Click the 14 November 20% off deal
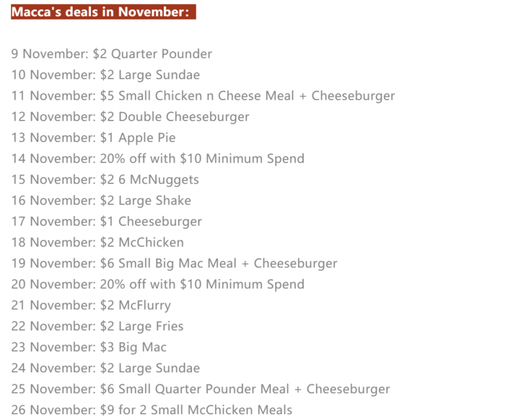Viewport: 524px width, 420px height. [158, 159]
